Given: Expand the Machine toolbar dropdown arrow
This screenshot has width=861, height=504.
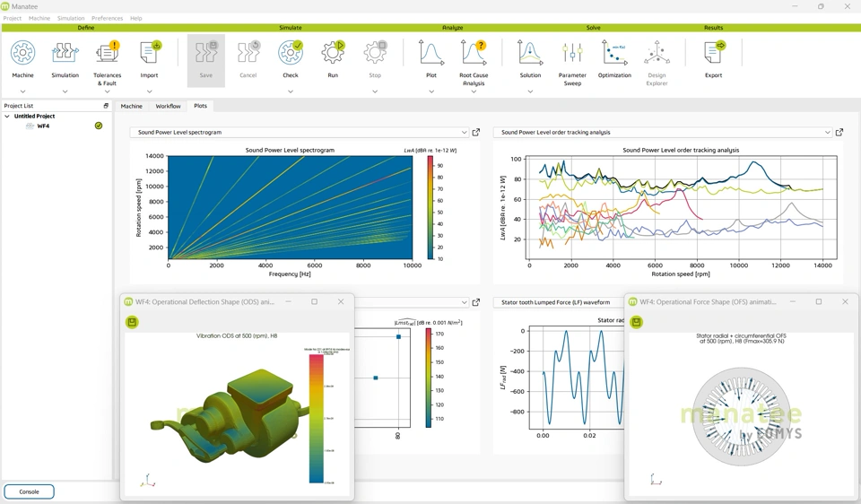Looking at the screenshot, I should click(22, 91).
